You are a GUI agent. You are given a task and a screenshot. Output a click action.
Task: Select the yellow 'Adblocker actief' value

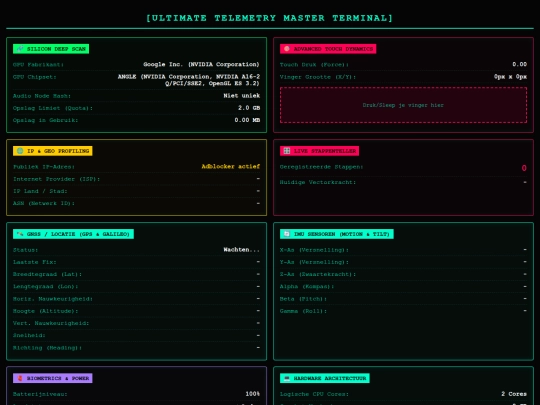(x=231, y=166)
